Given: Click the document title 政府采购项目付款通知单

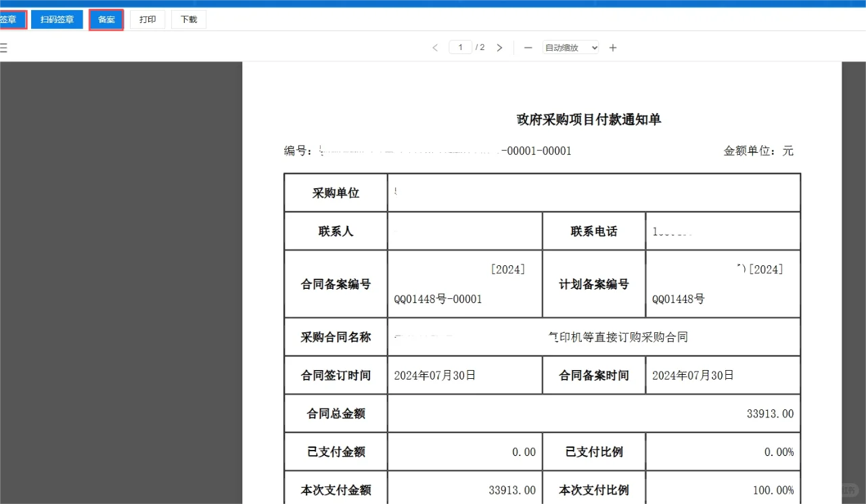Looking at the screenshot, I should click(x=588, y=119).
